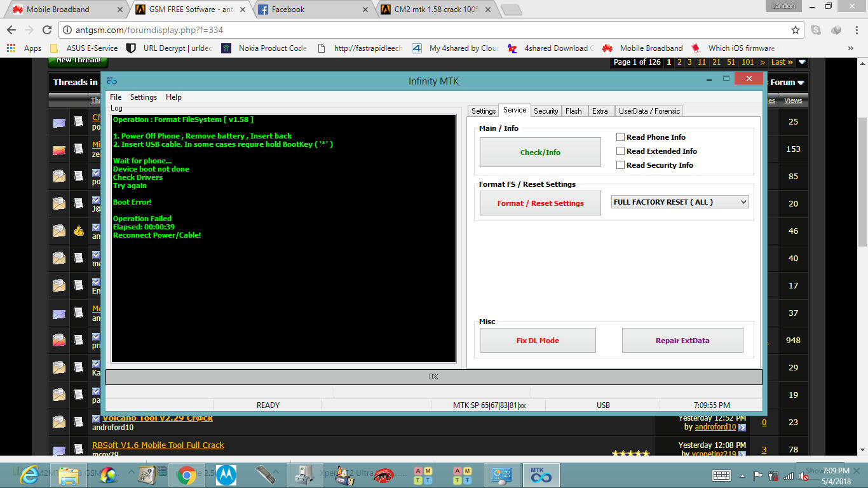This screenshot has height=488, width=868.
Task: Click the Infinity MTK taskbar icon
Action: tap(541, 475)
